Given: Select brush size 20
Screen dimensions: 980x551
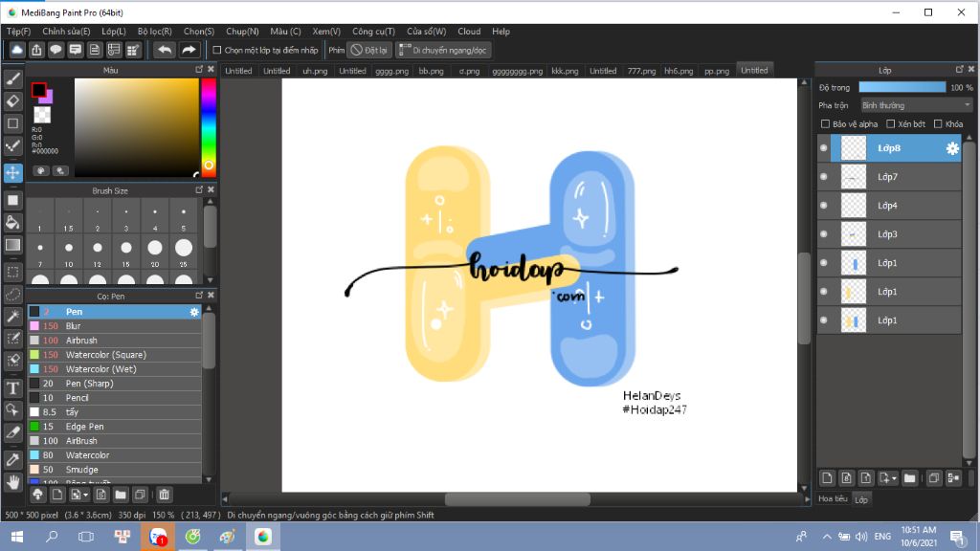Looking at the screenshot, I should pos(155,252).
